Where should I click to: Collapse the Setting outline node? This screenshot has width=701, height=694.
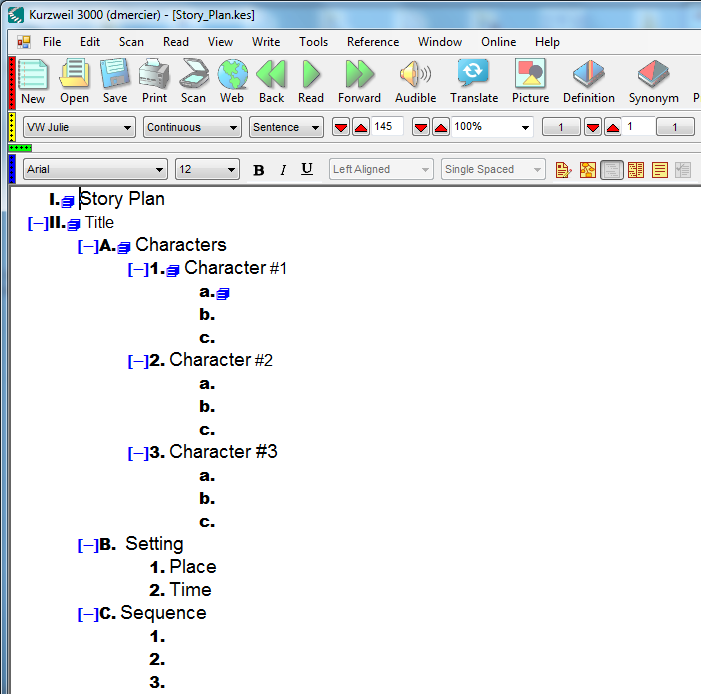[88, 545]
